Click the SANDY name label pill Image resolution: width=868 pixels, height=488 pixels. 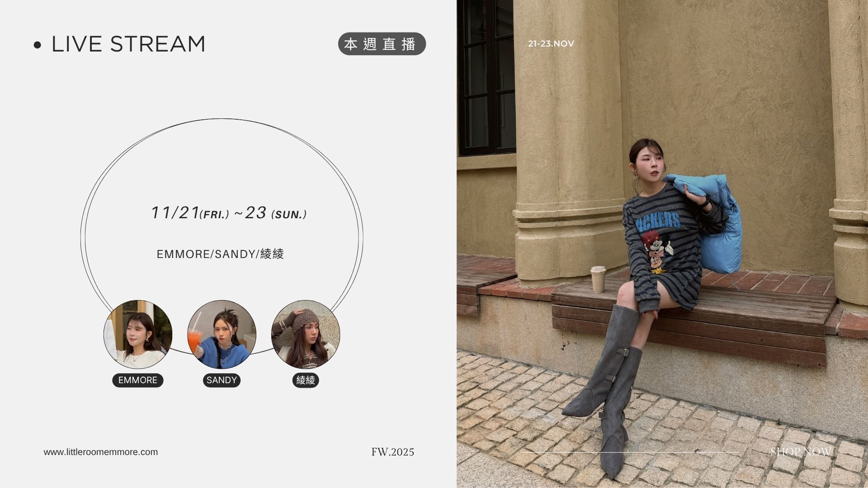coord(222,380)
